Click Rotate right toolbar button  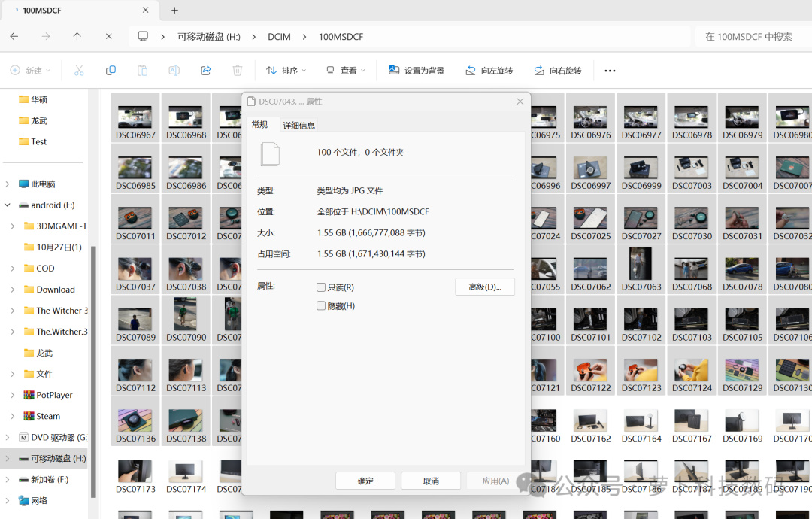click(558, 71)
